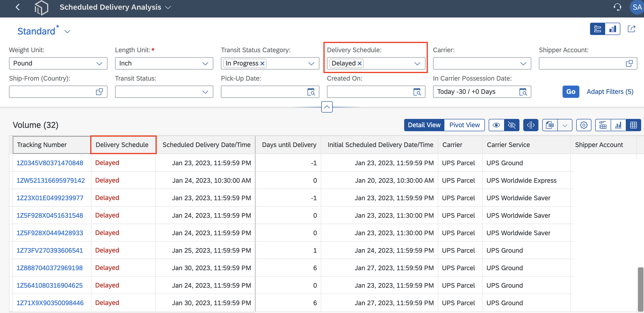Select Detail View
The image size is (644, 313).
[424, 125]
